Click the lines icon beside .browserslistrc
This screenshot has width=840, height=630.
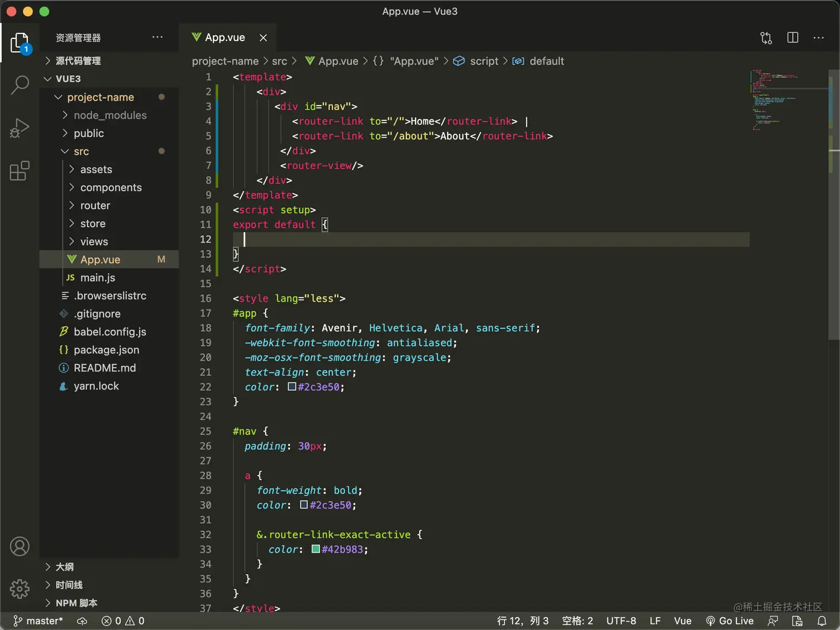pyautogui.click(x=65, y=296)
